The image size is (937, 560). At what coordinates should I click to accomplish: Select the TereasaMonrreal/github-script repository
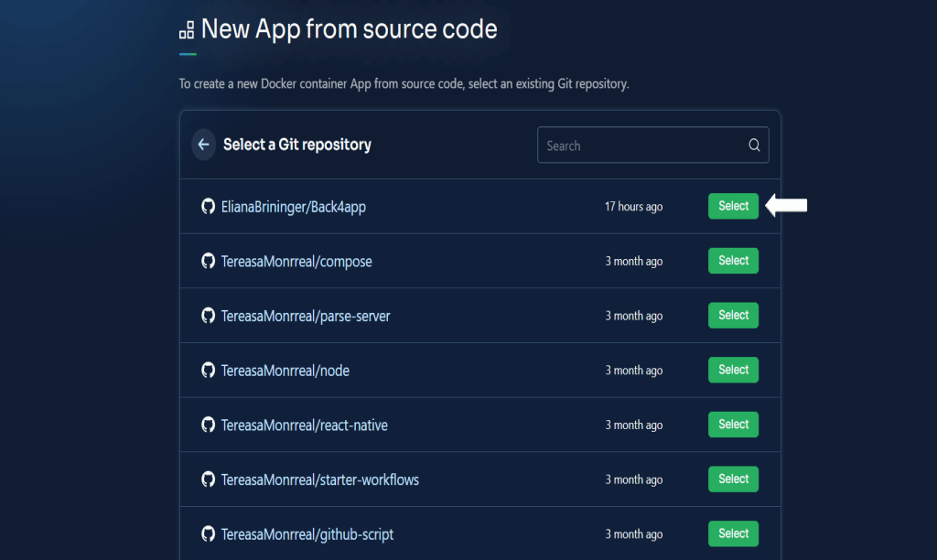(733, 533)
